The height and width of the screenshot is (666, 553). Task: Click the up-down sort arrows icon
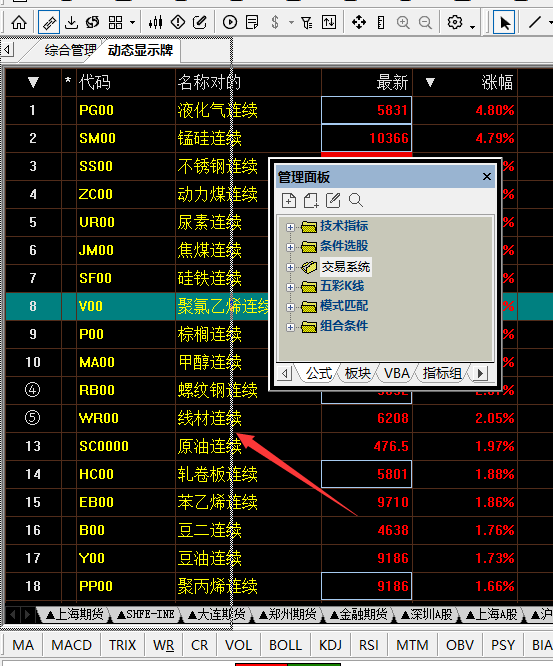click(329, 23)
